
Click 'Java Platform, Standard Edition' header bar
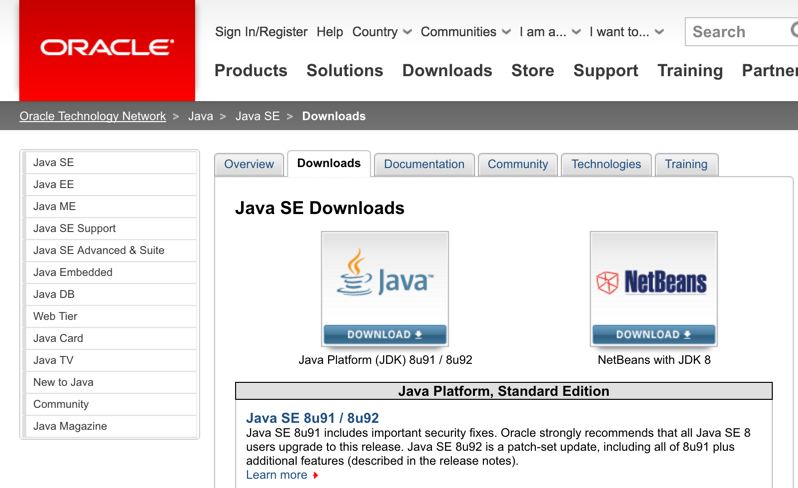click(504, 391)
